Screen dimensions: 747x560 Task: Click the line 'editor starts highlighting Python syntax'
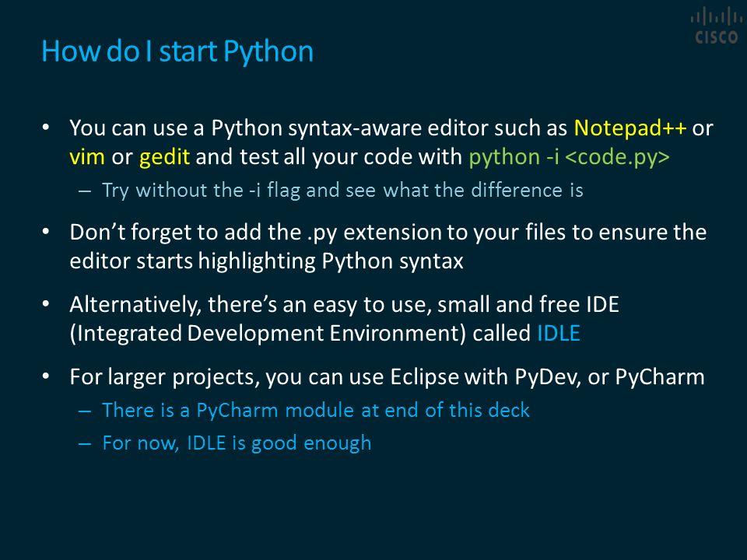(266, 261)
